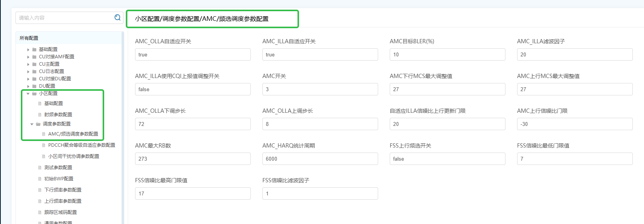
Task: Click the search magnifier icon
Action: [x=118, y=17]
